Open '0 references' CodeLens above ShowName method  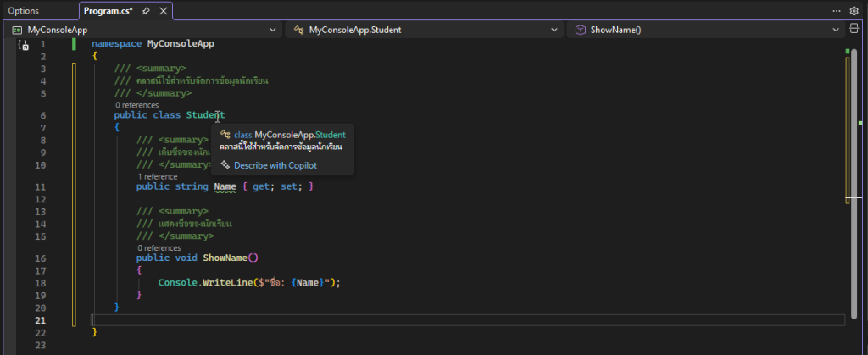pos(159,247)
